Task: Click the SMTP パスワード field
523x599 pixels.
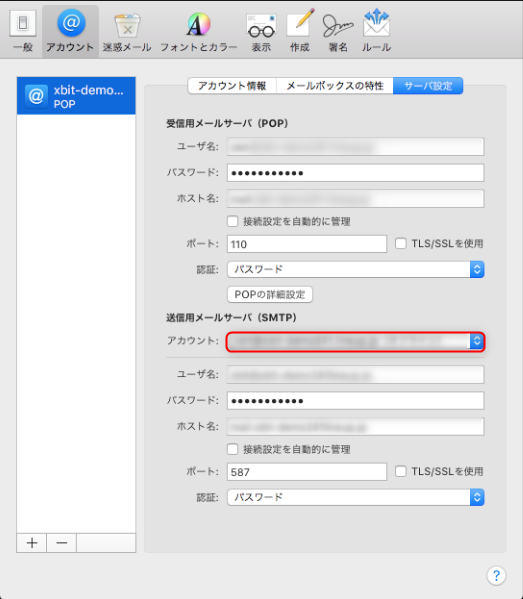Action: [356, 401]
